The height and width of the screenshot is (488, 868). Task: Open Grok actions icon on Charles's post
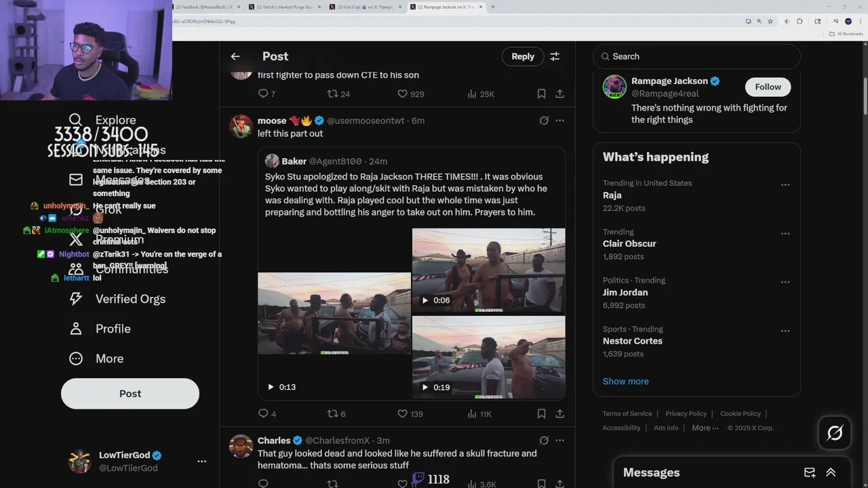pos(544,441)
